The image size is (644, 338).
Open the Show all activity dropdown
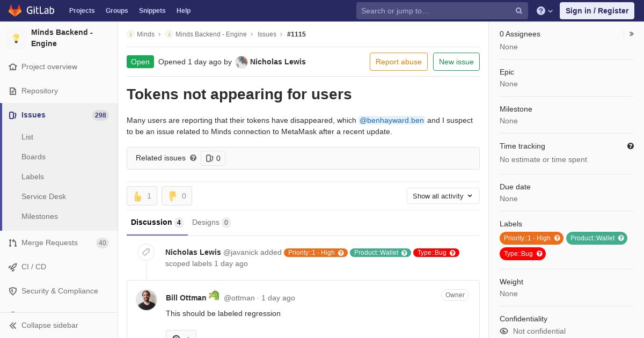(x=443, y=196)
